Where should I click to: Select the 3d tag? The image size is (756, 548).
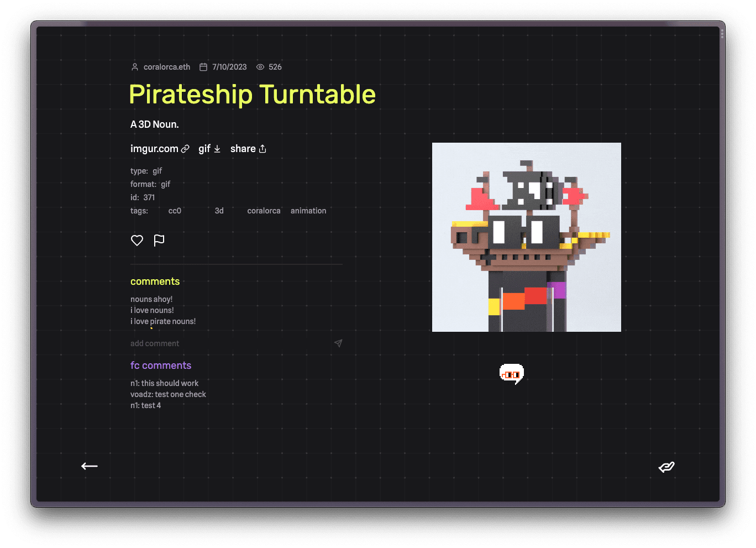pyautogui.click(x=219, y=211)
